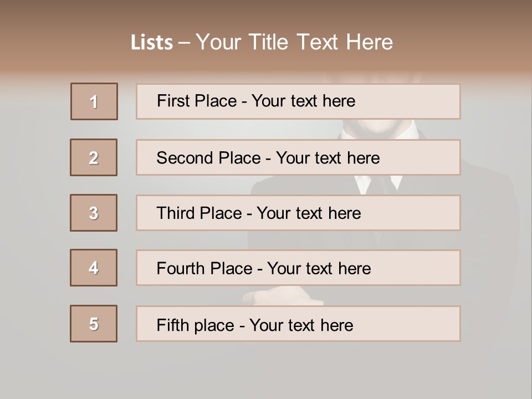Screen dimensions: 532x399
Task: Click the number 1 box
Action: 94,101
